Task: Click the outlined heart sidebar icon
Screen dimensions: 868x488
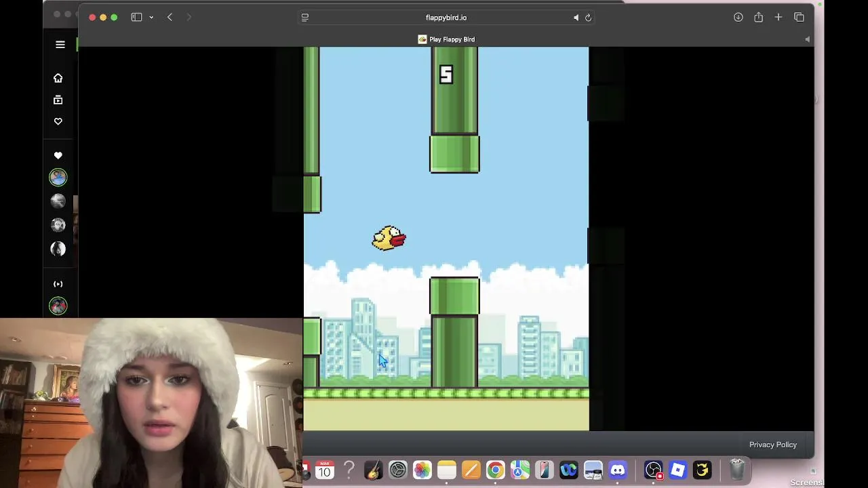Action: [58, 121]
